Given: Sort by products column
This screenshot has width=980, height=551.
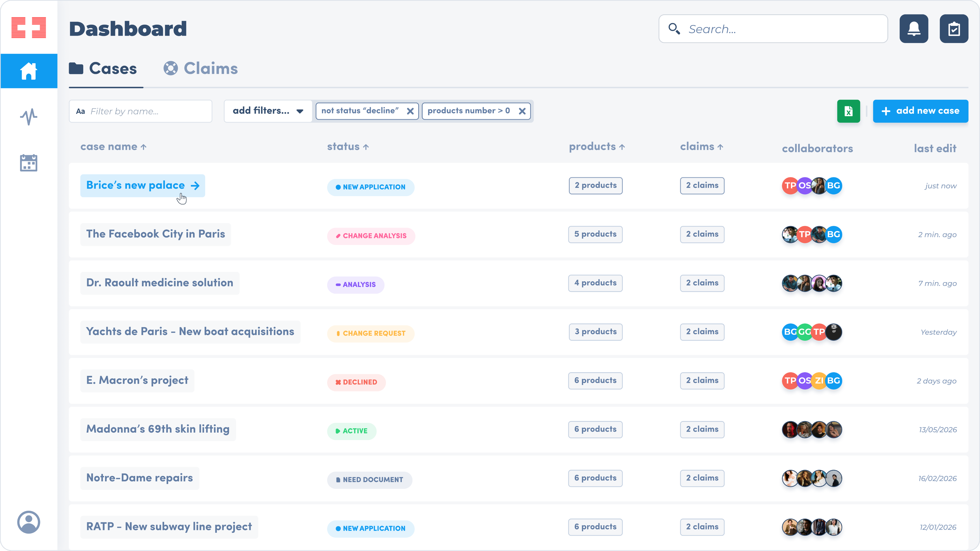Looking at the screenshot, I should point(596,146).
